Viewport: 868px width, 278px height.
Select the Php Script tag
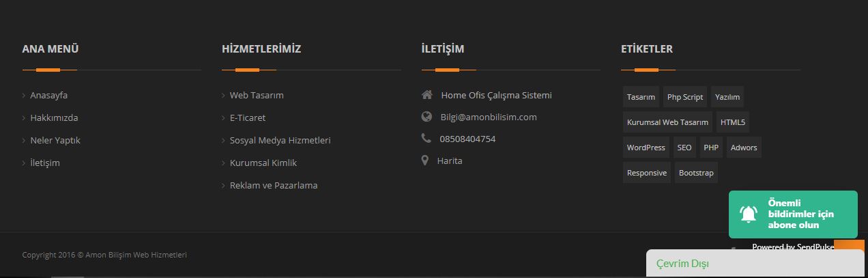pos(685,97)
